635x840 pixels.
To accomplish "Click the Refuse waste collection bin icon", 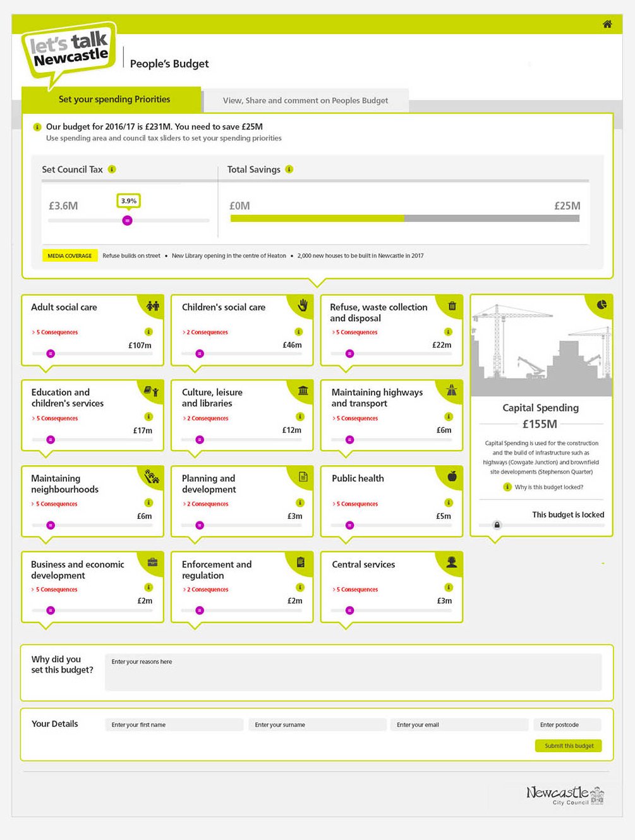I will pos(452,306).
